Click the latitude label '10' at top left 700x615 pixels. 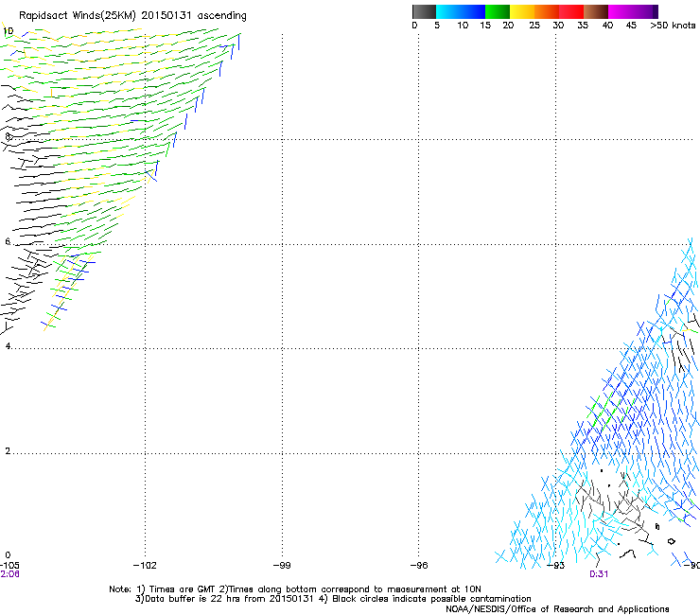click(8, 31)
